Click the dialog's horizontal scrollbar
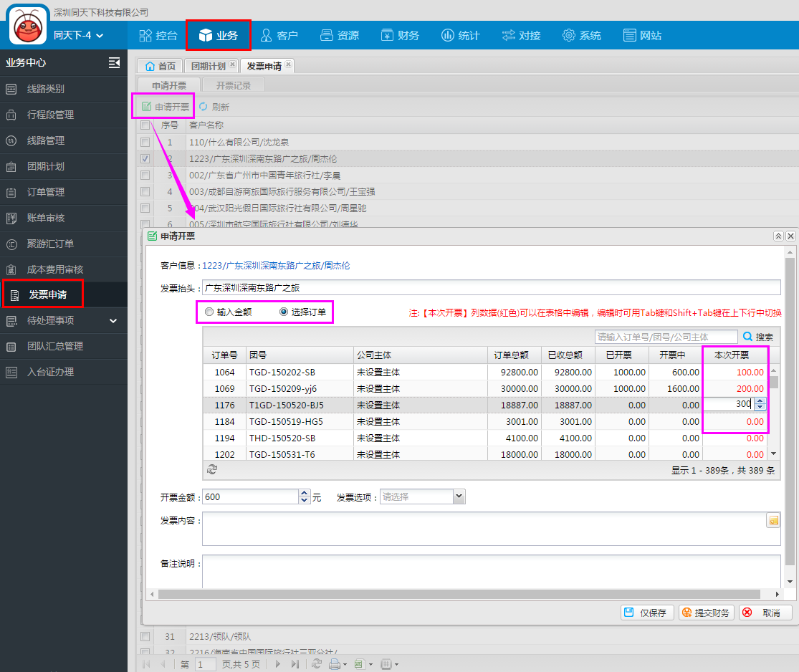Viewport: 799px width, 672px height. pos(459,594)
